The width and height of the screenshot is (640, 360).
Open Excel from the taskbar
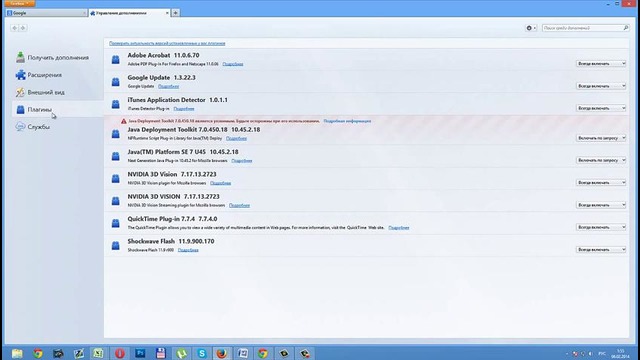(x=98, y=353)
